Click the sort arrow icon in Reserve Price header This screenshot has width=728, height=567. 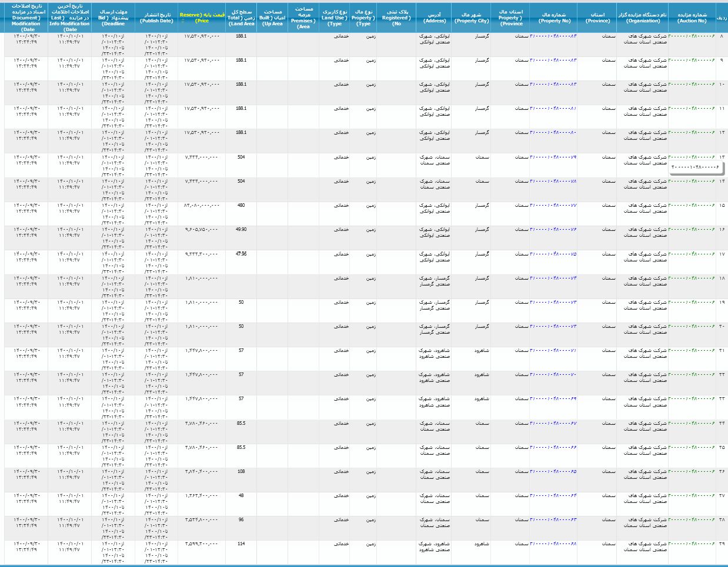click(182, 21)
